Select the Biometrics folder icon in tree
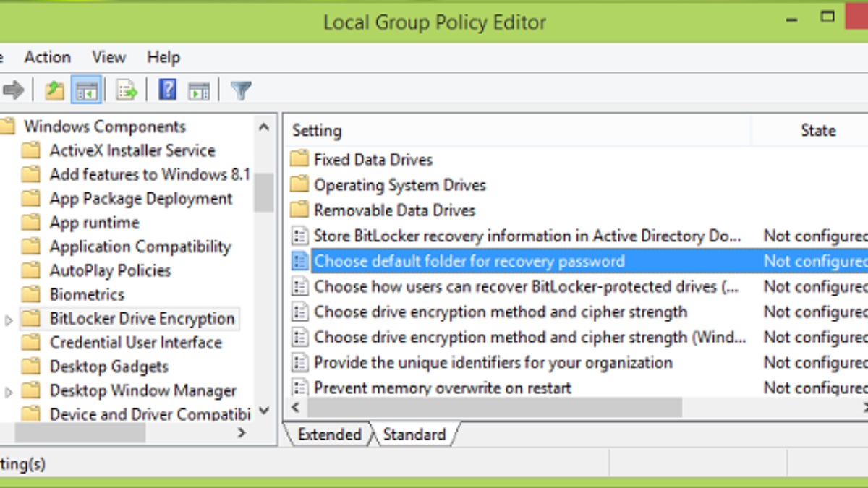 point(30,294)
